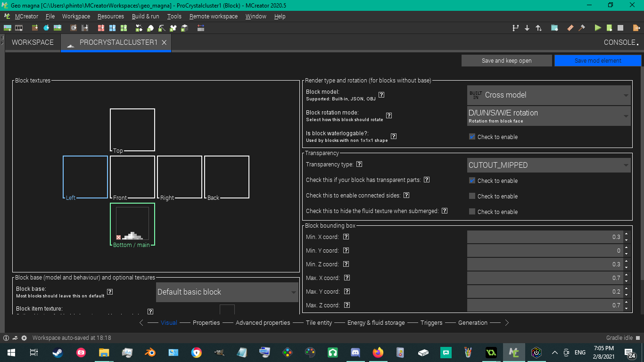
Task: Enable the waterloggable block option
Action: click(472, 137)
